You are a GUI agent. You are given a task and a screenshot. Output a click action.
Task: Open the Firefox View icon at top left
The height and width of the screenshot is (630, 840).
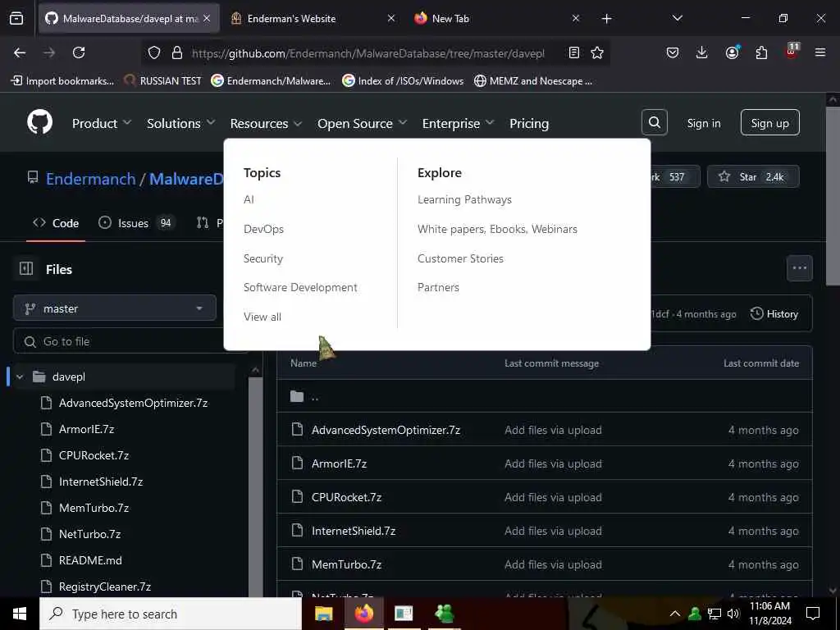pos(16,19)
